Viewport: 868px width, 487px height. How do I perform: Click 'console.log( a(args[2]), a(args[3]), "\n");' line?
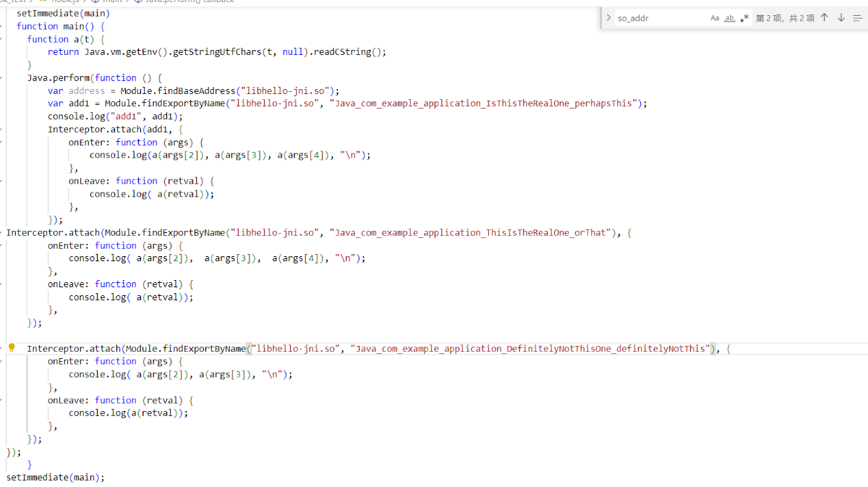[x=181, y=375]
